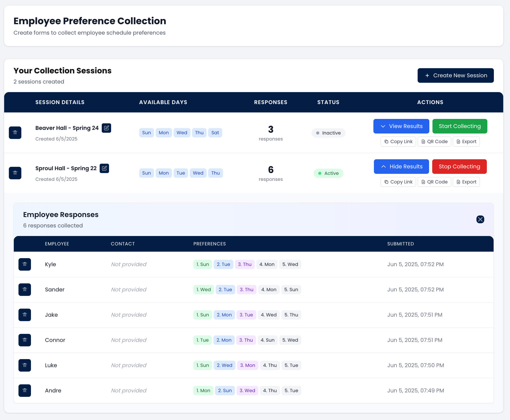Viewport: 510px width, 420px height.
Task: Delete Jake's response
Action: click(x=25, y=315)
